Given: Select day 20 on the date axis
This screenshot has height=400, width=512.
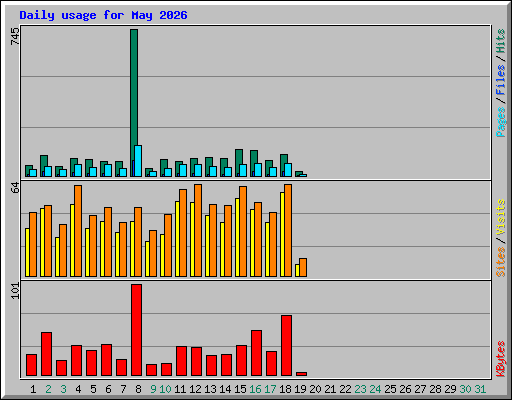Looking at the screenshot, I should tap(315, 389).
